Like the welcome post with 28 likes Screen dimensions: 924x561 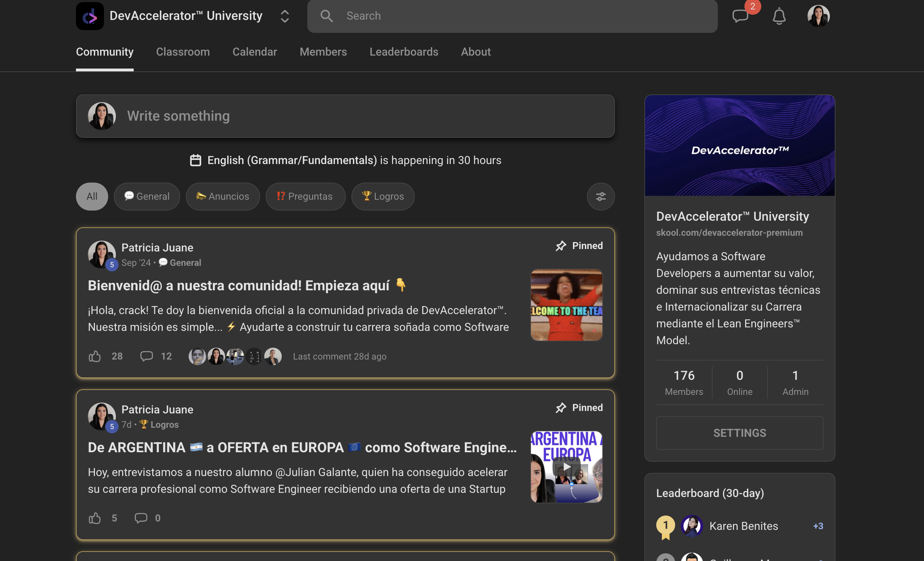[94, 356]
